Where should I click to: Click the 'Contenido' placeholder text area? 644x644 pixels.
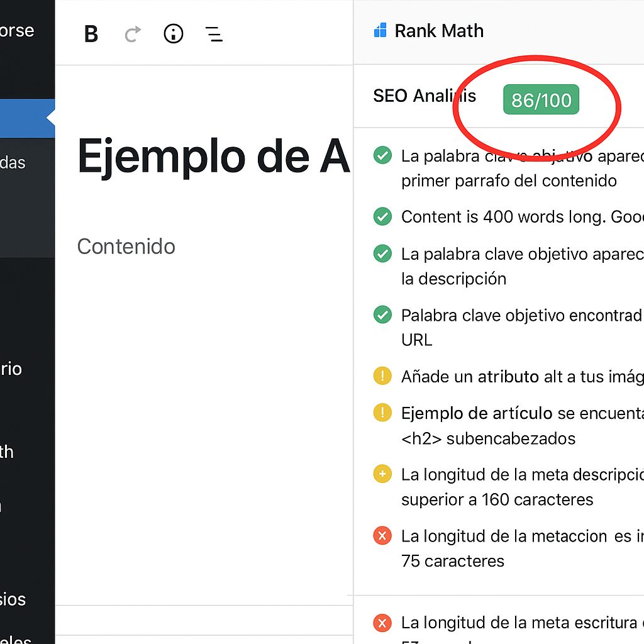[x=126, y=247]
